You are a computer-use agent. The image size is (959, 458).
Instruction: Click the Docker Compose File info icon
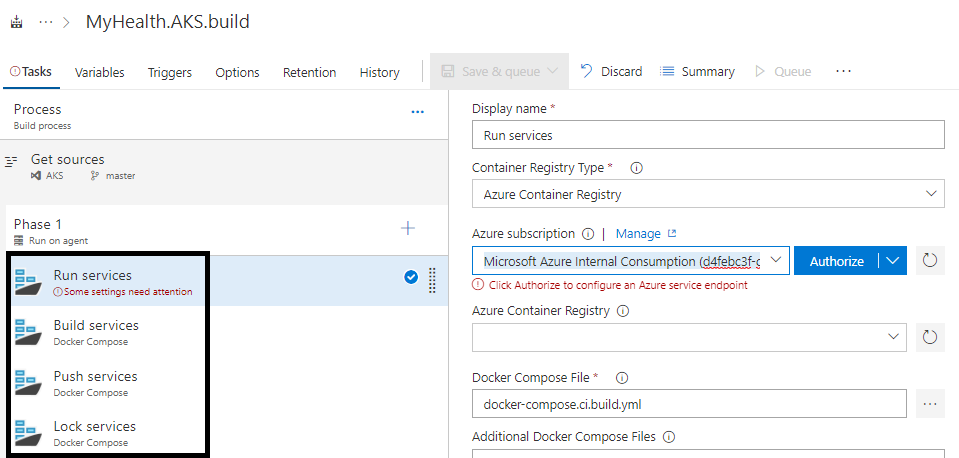tap(621, 378)
